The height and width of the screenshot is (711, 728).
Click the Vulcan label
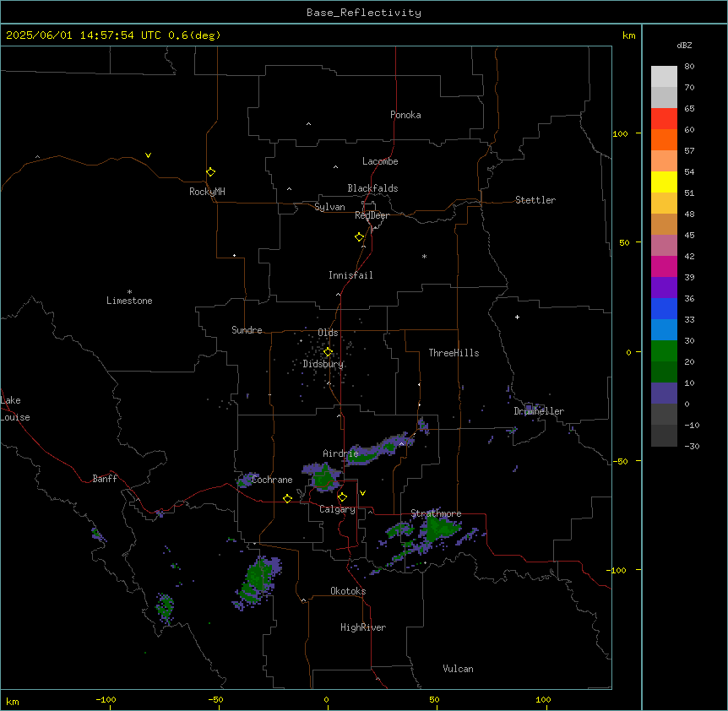[x=459, y=669]
